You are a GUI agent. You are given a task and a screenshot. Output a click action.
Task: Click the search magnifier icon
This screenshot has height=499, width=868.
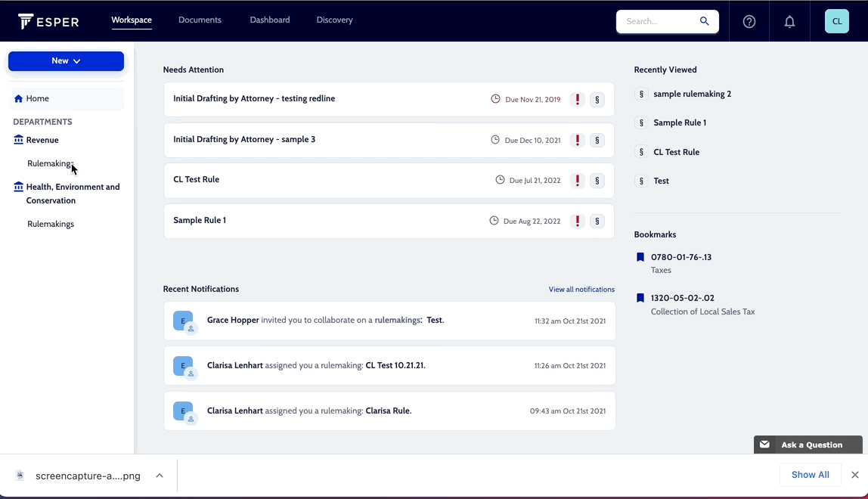tap(704, 21)
